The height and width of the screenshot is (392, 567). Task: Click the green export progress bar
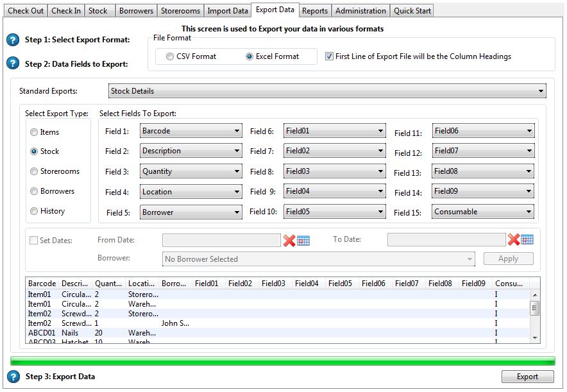282,361
